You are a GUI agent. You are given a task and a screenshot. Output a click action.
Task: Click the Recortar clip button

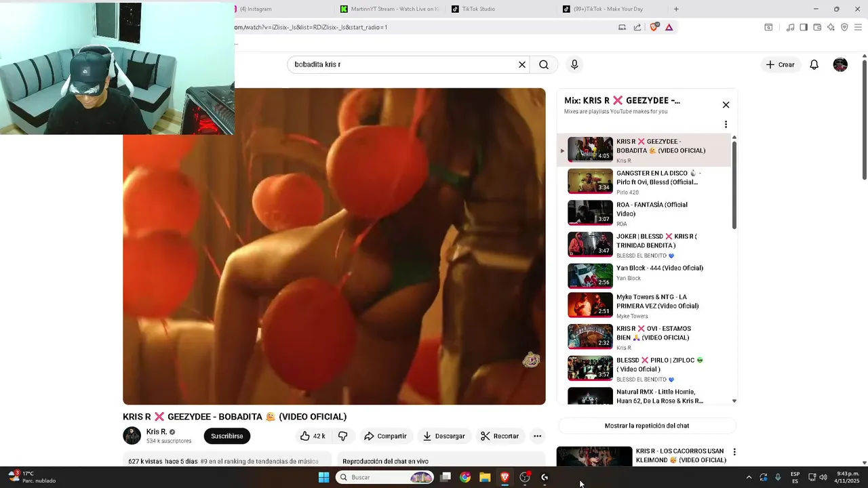(x=500, y=436)
